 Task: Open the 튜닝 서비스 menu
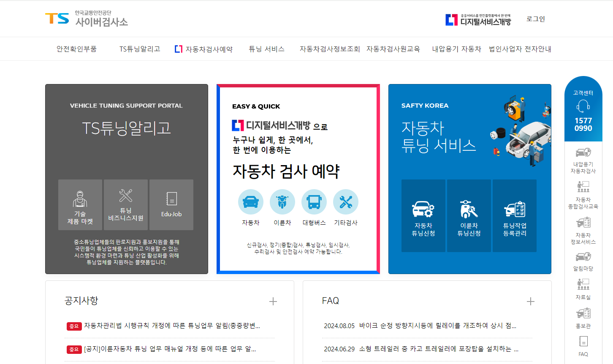coord(266,49)
